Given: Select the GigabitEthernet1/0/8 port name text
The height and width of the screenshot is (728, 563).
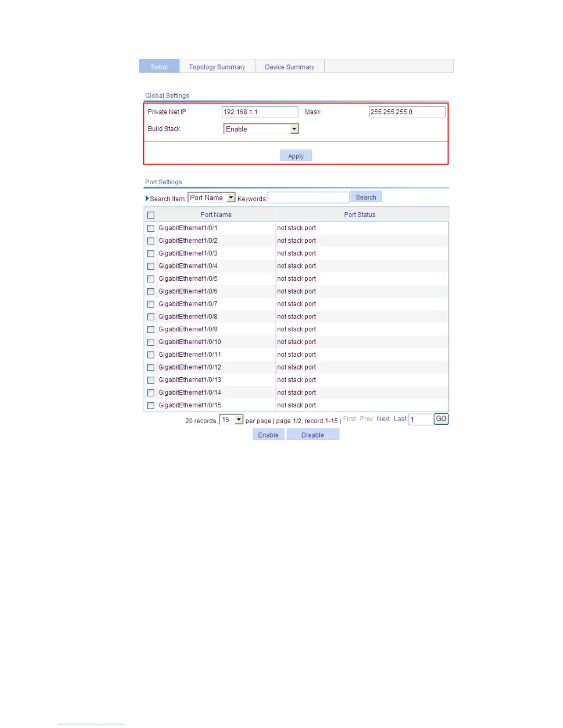Looking at the screenshot, I should [x=188, y=317].
